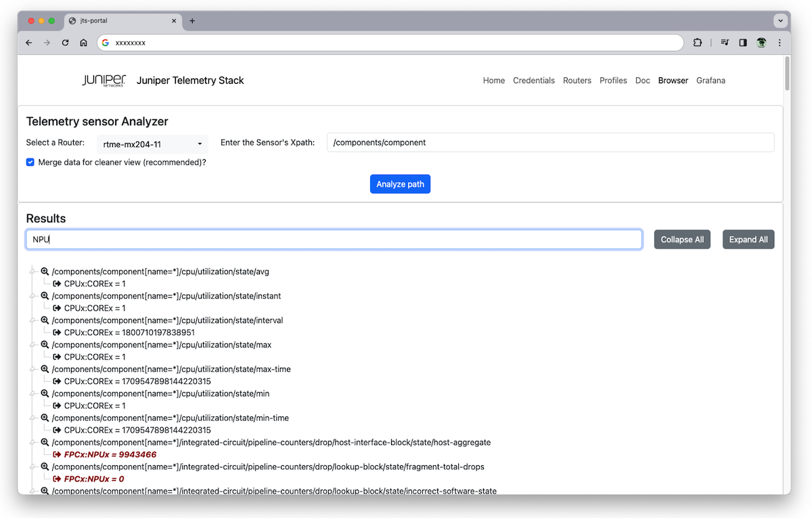The height and width of the screenshot is (518, 812).
Task: Click the magnifier icon beside cpu/utilization/state/avg path
Action: pyautogui.click(x=44, y=271)
